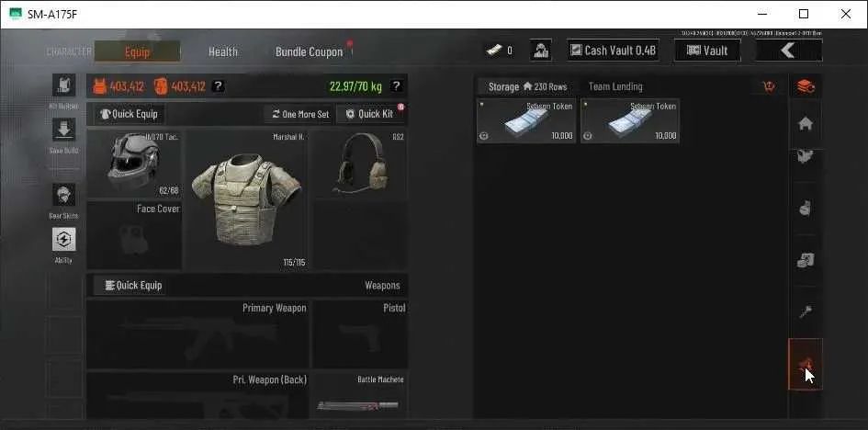The width and height of the screenshot is (868, 430).
Task: Click the Weapons section label
Action: 382,286
